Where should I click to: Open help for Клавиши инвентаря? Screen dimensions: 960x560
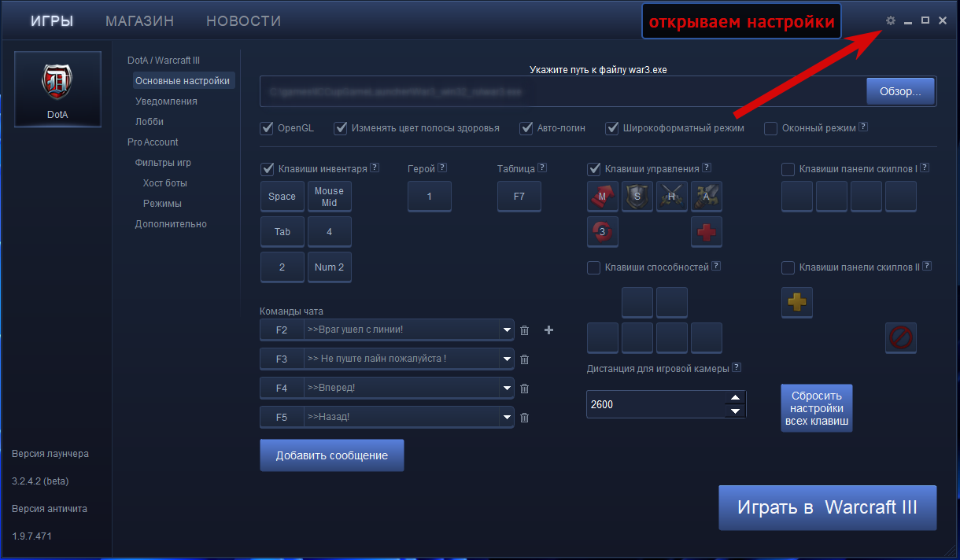click(375, 168)
